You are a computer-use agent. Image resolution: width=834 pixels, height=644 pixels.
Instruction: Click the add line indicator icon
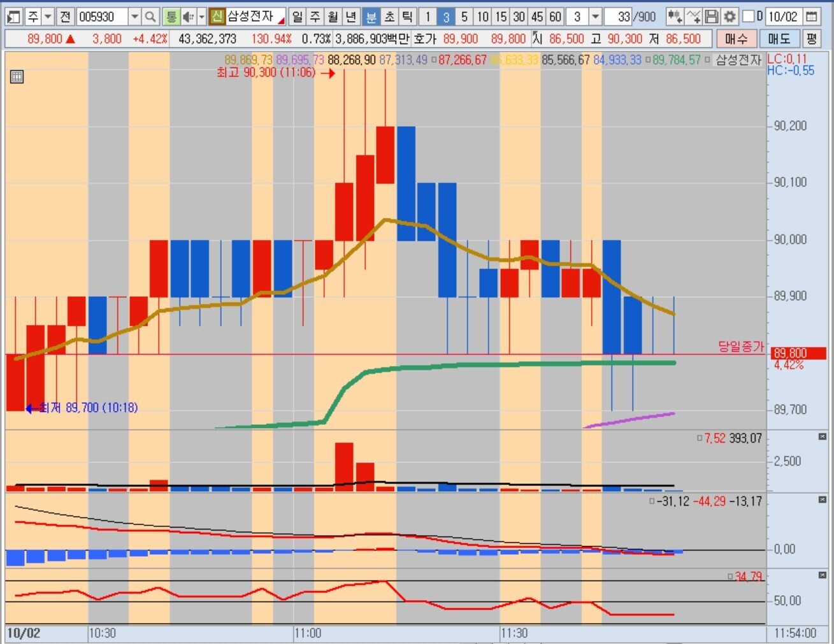(x=693, y=17)
